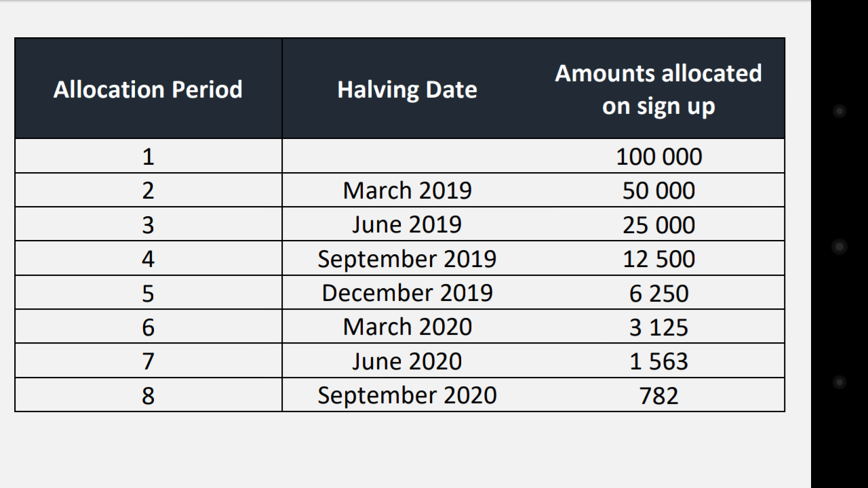Click the March 2020 halving date
Viewport: 868px width, 488px height.
click(x=407, y=327)
